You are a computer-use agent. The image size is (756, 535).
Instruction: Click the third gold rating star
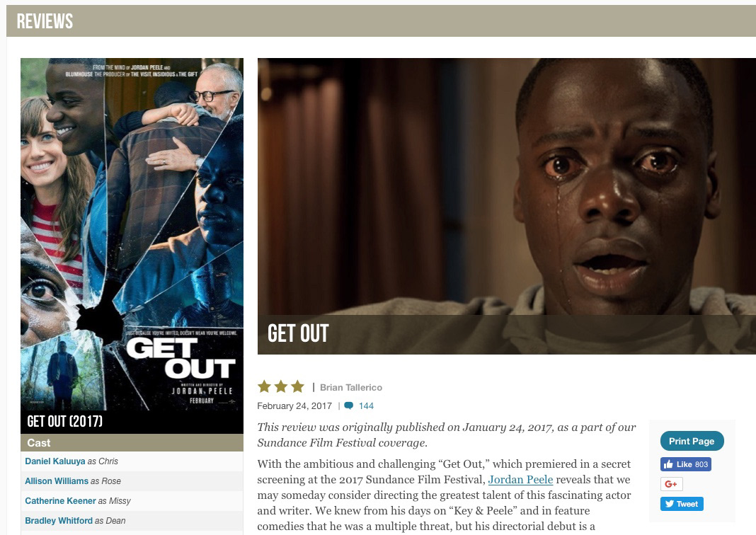click(x=298, y=386)
